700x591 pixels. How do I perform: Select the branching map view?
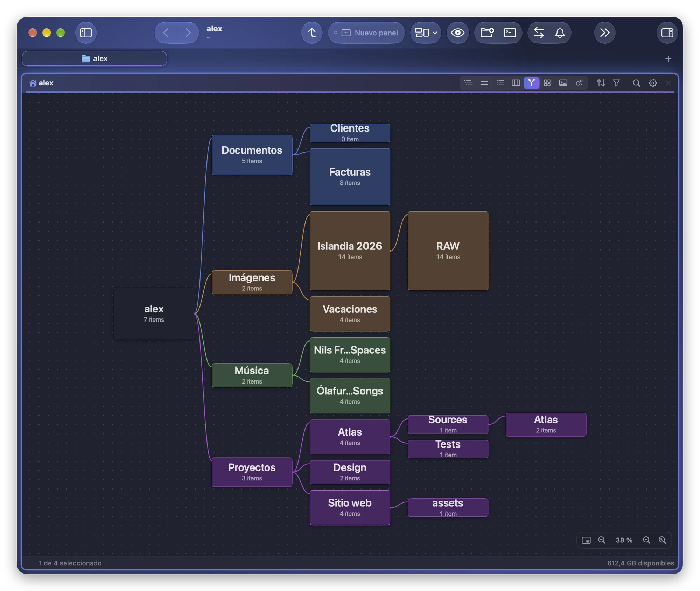531,83
